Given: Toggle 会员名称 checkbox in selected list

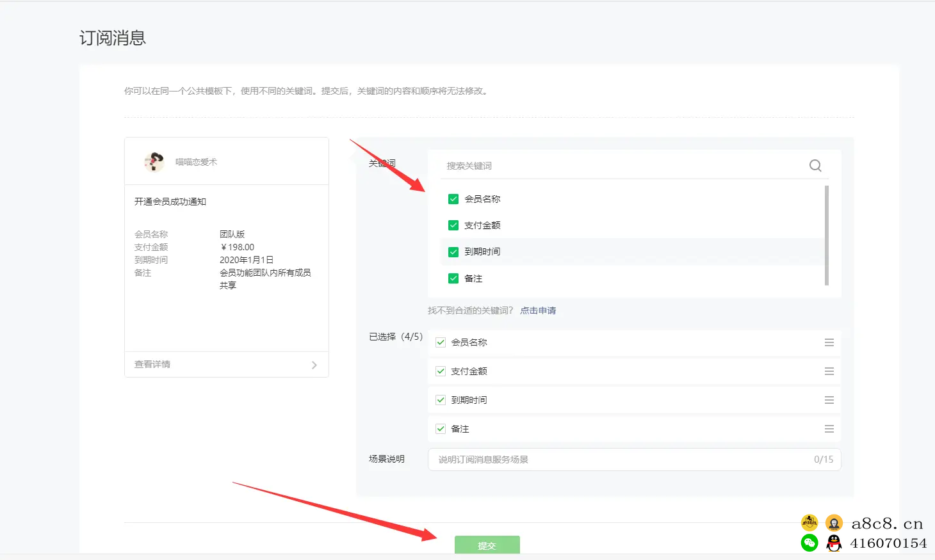Looking at the screenshot, I should pos(441,342).
